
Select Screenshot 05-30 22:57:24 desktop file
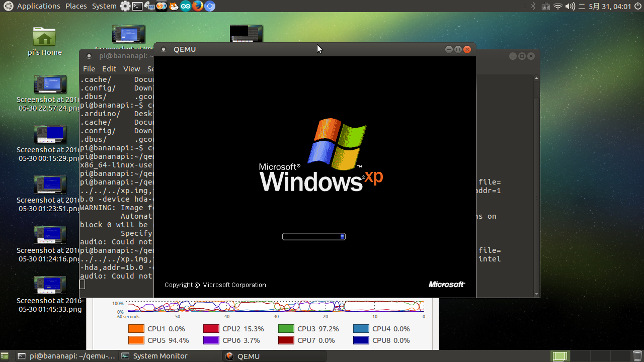tap(49, 93)
